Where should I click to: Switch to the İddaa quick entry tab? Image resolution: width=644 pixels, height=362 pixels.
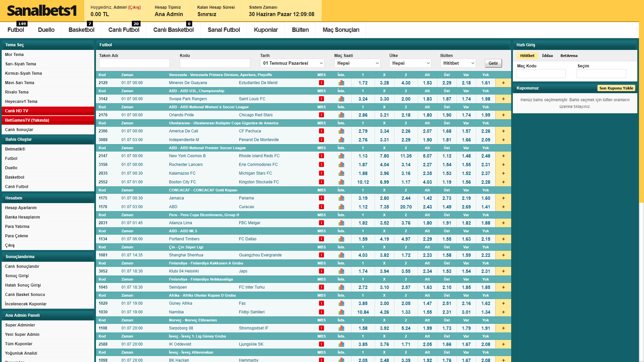[x=547, y=56]
